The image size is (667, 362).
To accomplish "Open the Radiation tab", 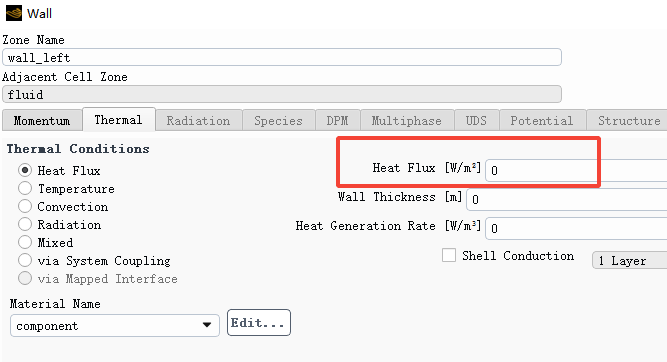I will tap(199, 121).
